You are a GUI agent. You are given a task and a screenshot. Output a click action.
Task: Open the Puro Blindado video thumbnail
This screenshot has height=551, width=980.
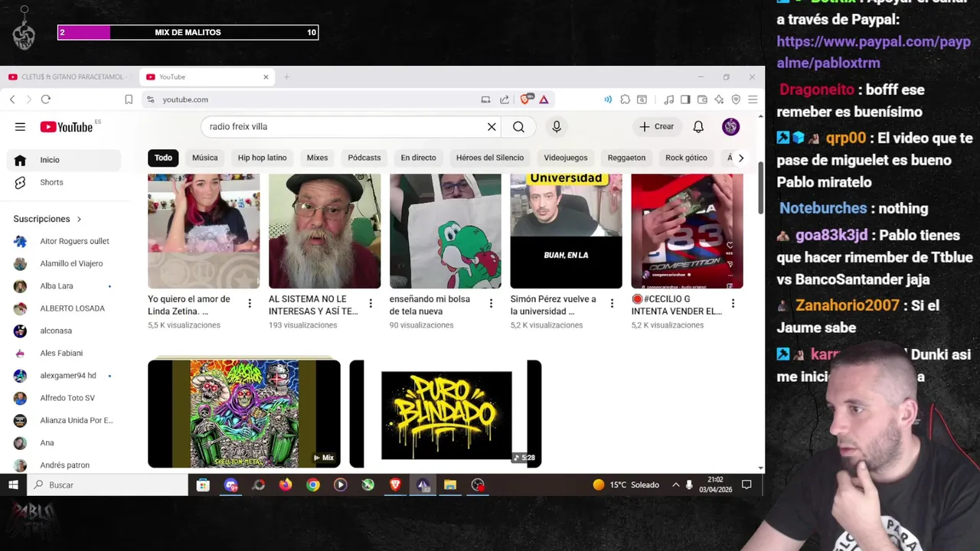point(446,414)
